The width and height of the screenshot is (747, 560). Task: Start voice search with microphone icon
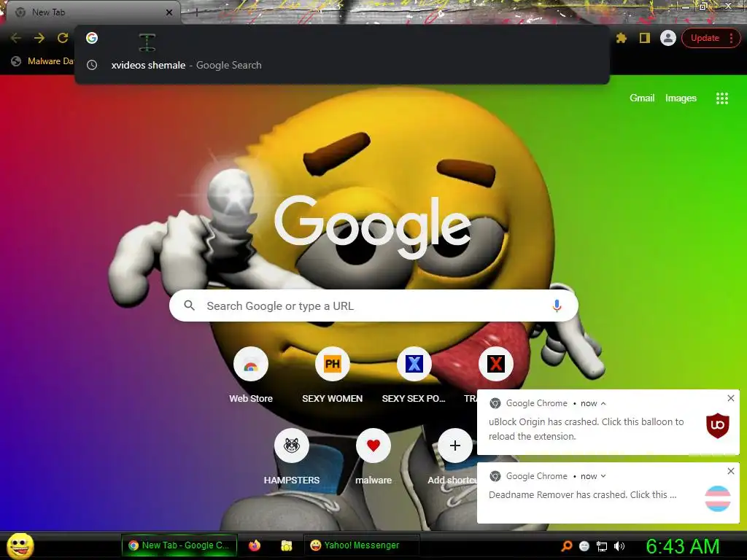pos(557,306)
